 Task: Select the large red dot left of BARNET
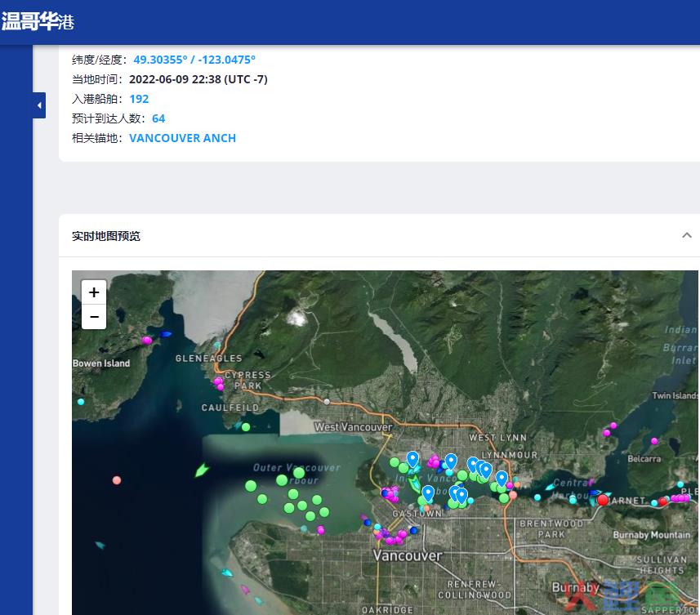[603, 500]
